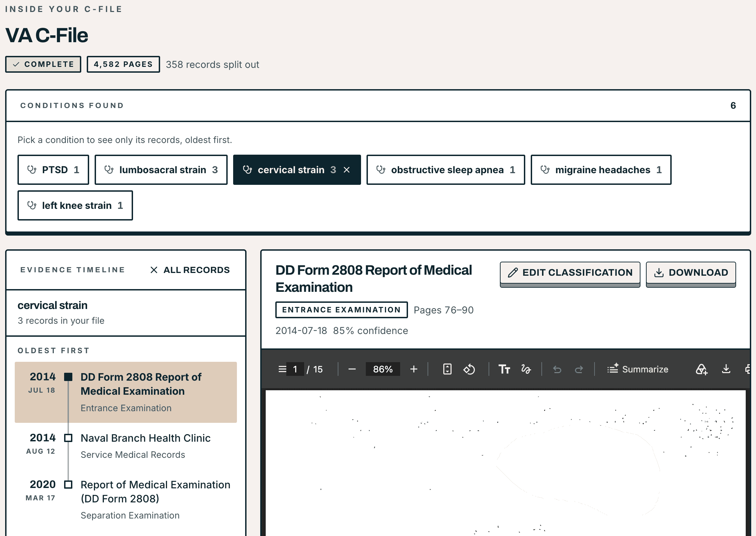Click the filled marker for Jul 18 2014
756x536 pixels.
click(x=69, y=377)
